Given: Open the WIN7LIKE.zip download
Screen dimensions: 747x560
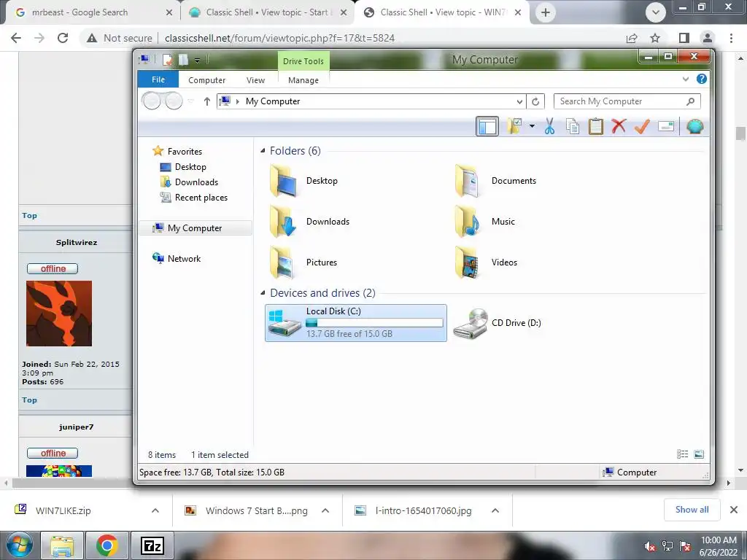Looking at the screenshot, I should pyautogui.click(x=63, y=510).
